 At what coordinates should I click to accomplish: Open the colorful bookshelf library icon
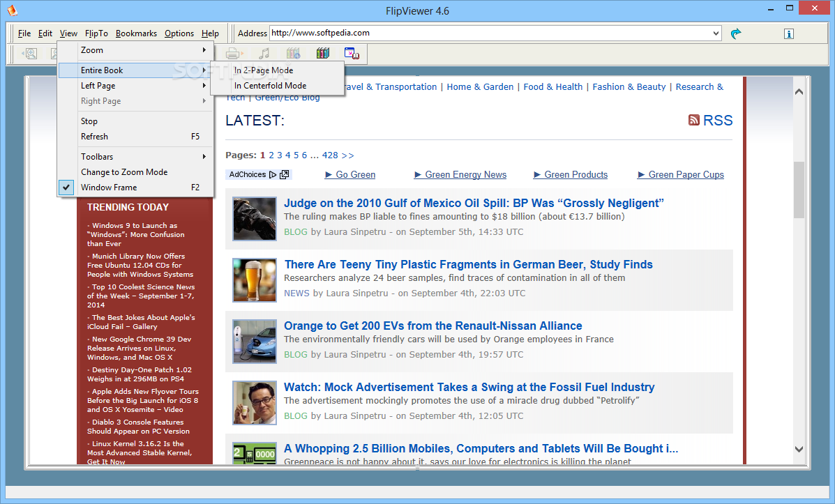point(323,53)
